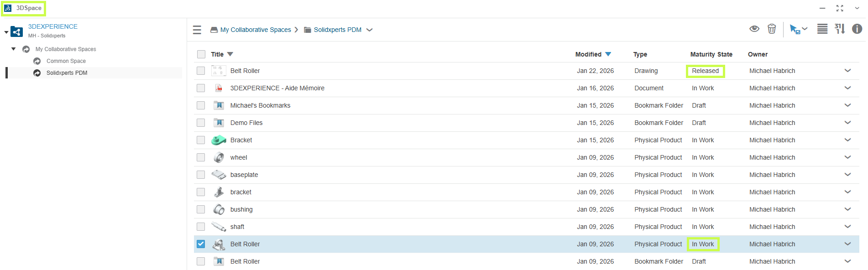Select My Collaborative Spaces tree label
Viewport: 868px width, 270px height.
tap(66, 49)
